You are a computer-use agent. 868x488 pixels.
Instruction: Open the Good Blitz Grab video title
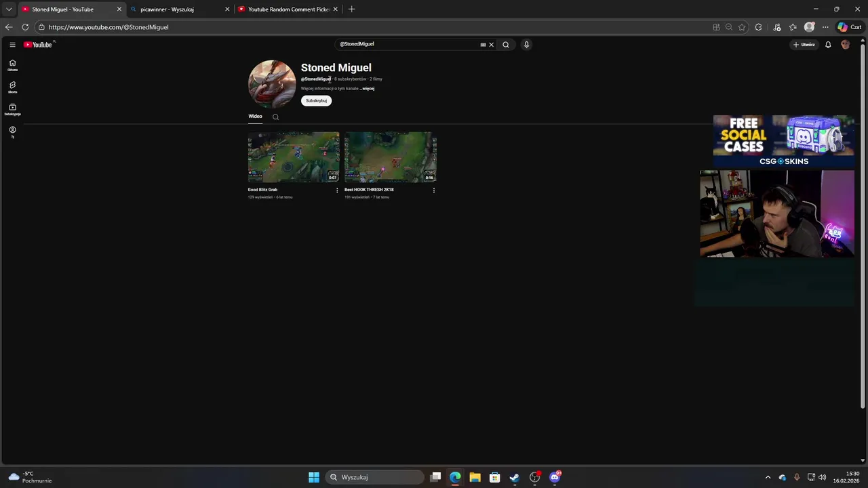262,190
